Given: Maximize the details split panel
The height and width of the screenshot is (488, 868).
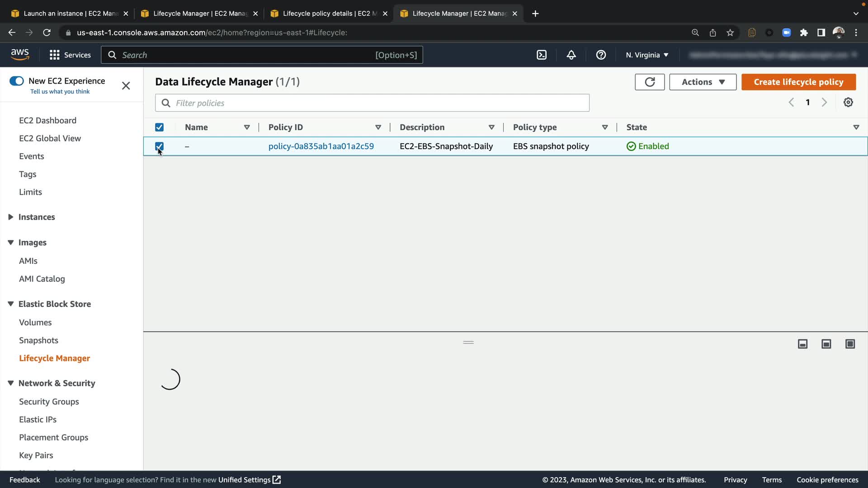Looking at the screenshot, I should coord(850,344).
